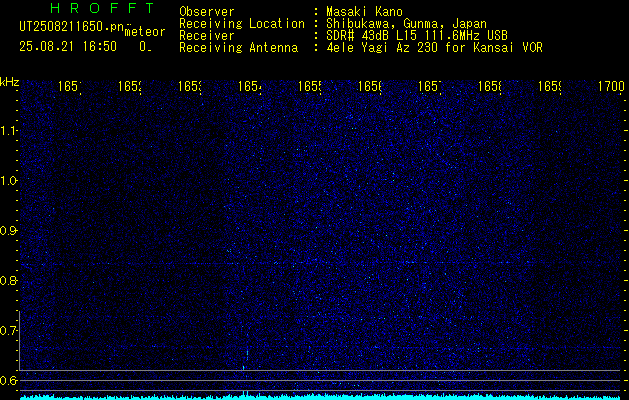Click the 1700 time axis marker
Screen dimensions: 629x400
pyautogui.click(x=611, y=86)
